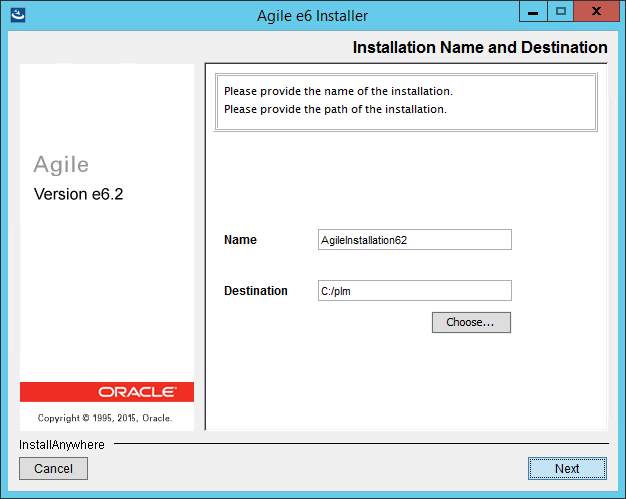
Task: Click the 'Installation Name and Destination' heading
Action: 480,47
